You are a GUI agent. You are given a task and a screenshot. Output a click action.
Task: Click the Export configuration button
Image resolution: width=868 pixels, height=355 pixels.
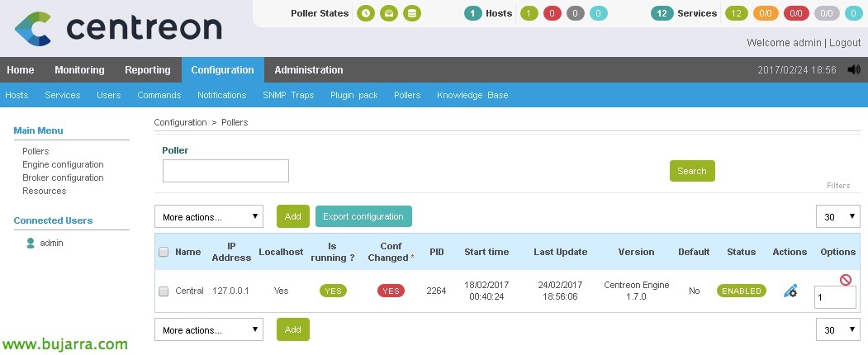[x=363, y=216]
